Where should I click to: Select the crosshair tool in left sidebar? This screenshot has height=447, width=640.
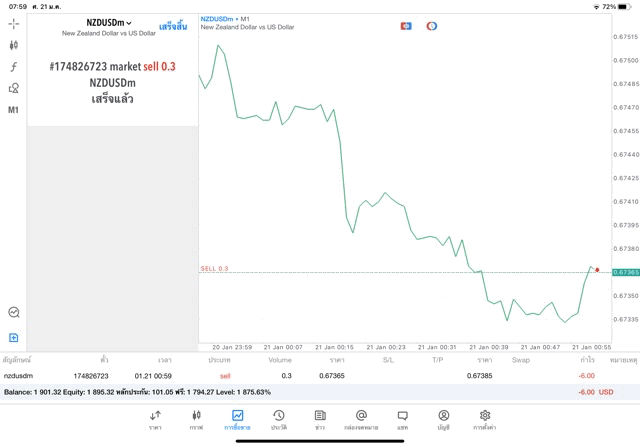pyautogui.click(x=13, y=23)
